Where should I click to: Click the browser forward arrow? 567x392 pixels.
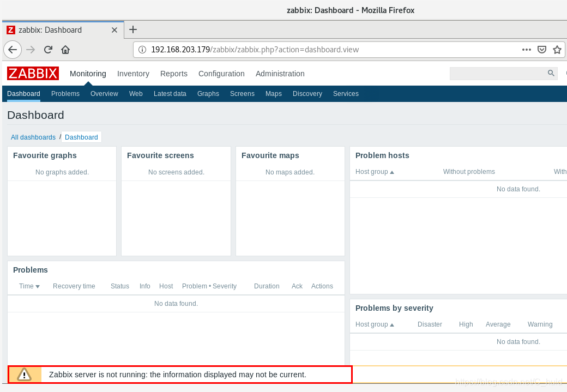[x=31, y=50]
